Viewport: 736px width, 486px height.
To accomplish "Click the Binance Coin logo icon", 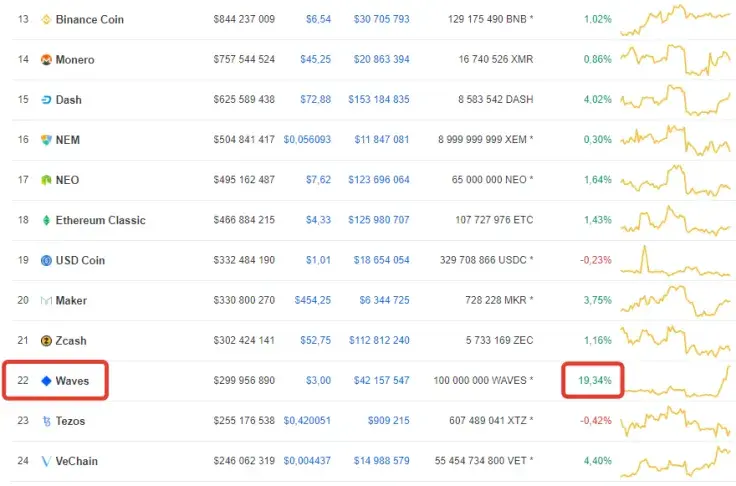I will coord(46,20).
